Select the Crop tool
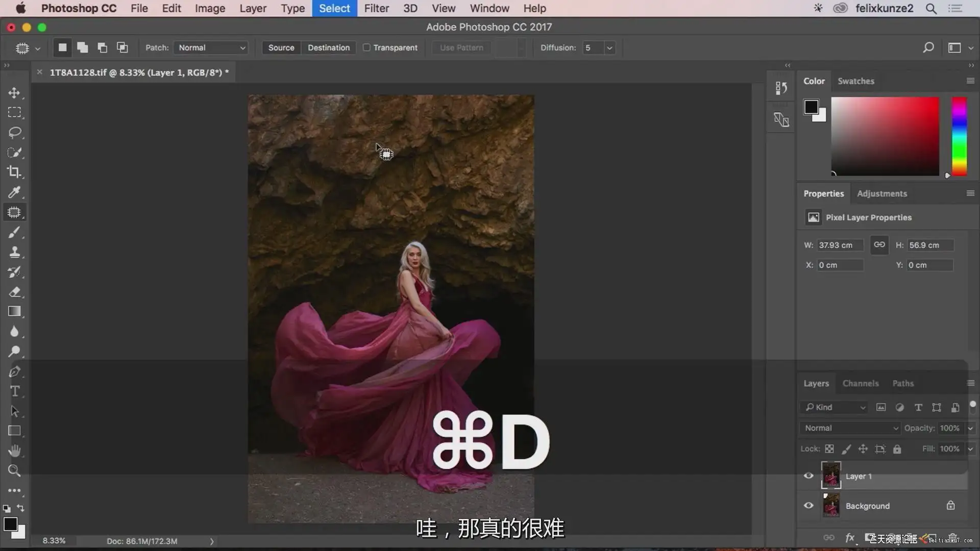Viewport: 980px width, 551px height. (x=14, y=172)
